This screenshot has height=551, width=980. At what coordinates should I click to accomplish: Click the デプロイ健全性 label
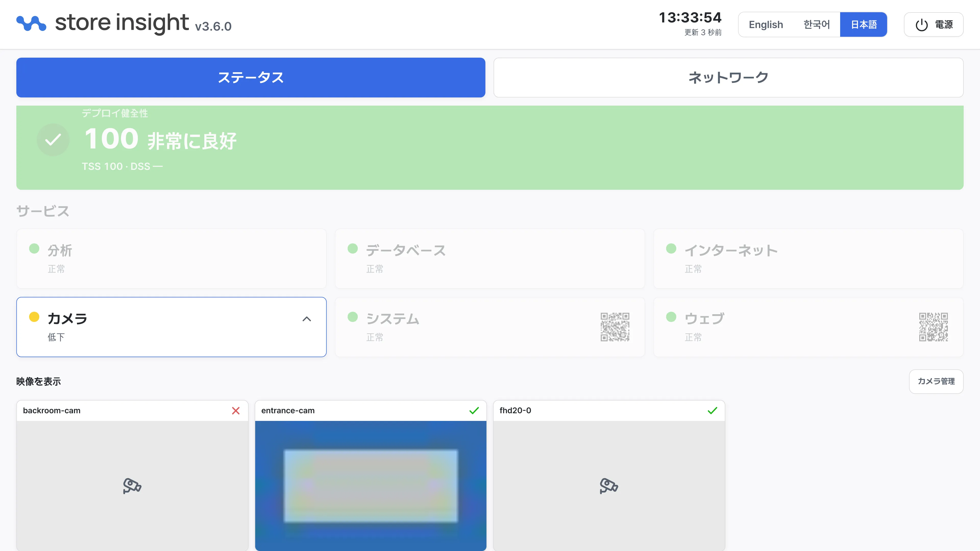[x=115, y=113]
